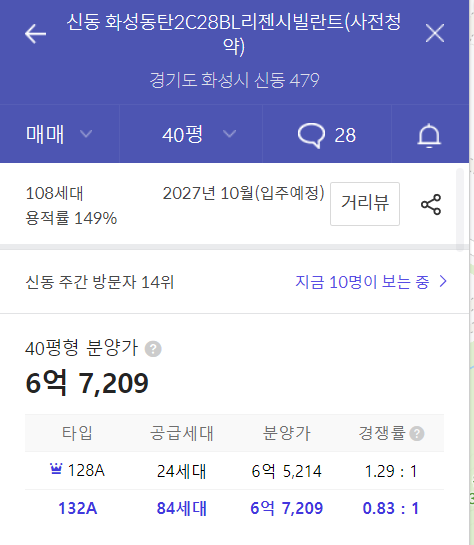Screen dimensions: 474x545
Task: Open the 거리뷰 street view button
Action: 365,204
